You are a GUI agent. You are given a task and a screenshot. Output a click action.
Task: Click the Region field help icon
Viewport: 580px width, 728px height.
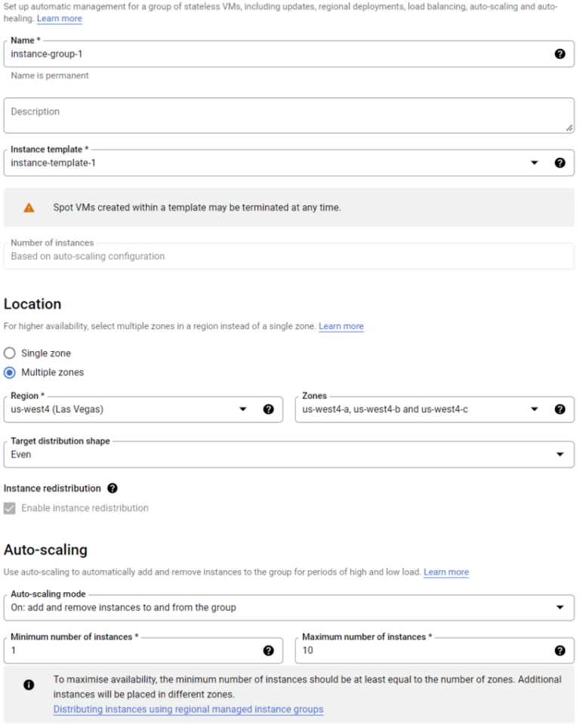pos(269,409)
